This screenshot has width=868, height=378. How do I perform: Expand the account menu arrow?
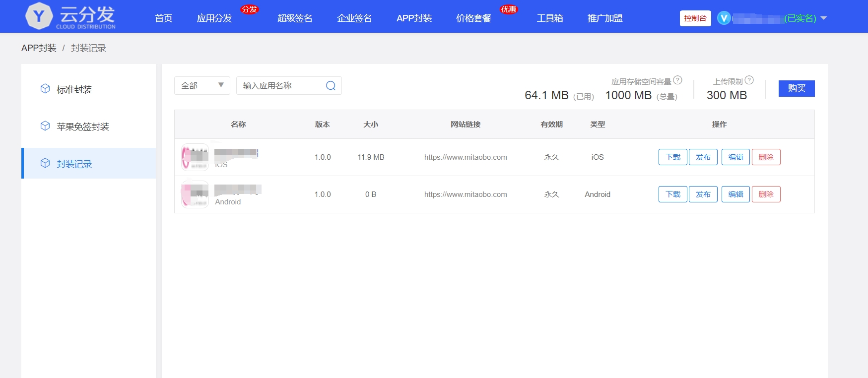[824, 18]
